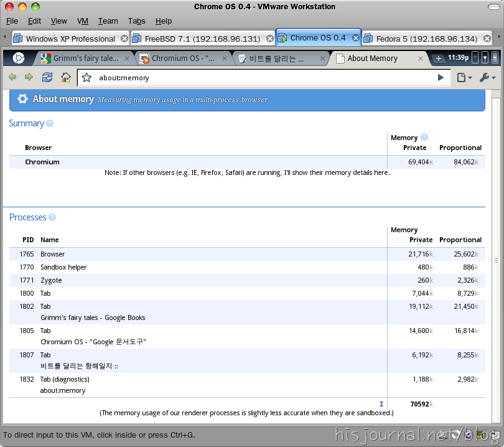Click the total value 70592k
Image resolution: width=504 pixels, height=447 pixels.
tap(421, 404)
